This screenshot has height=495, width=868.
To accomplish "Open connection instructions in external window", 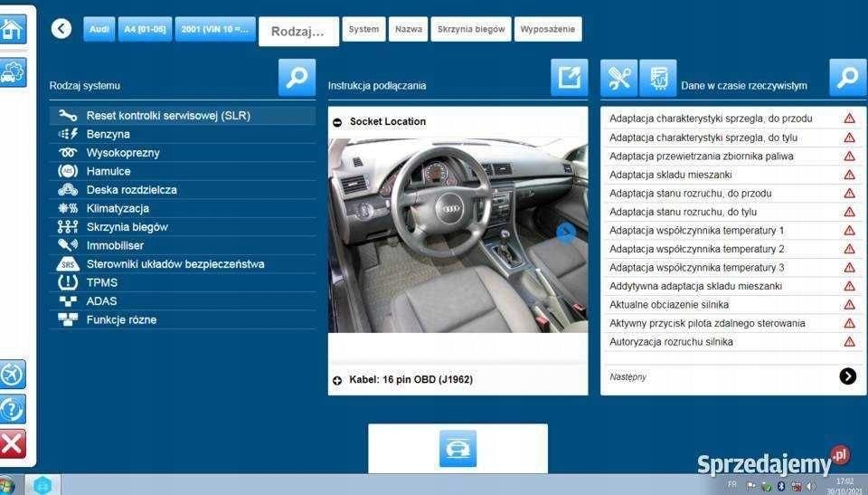I will [x=569, y=78].
